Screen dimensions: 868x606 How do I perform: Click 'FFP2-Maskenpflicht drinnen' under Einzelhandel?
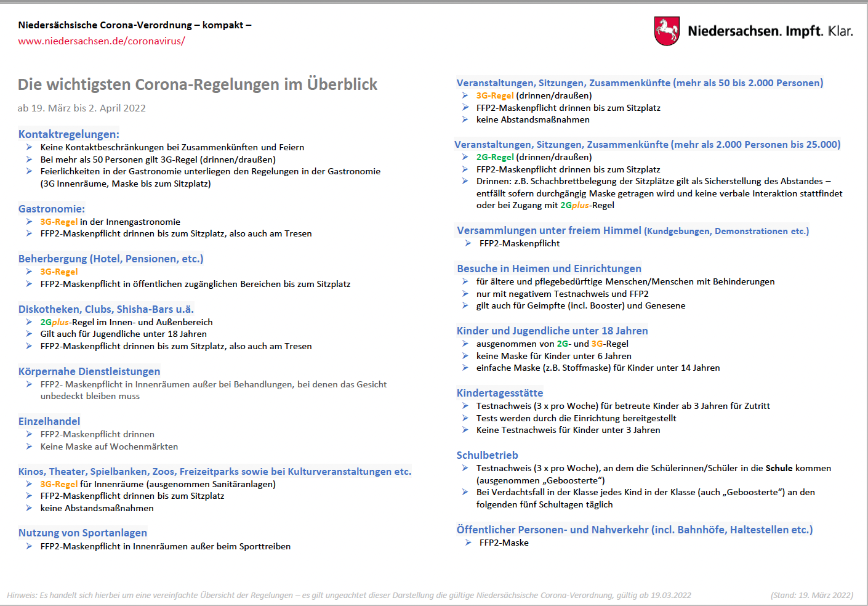97,434
